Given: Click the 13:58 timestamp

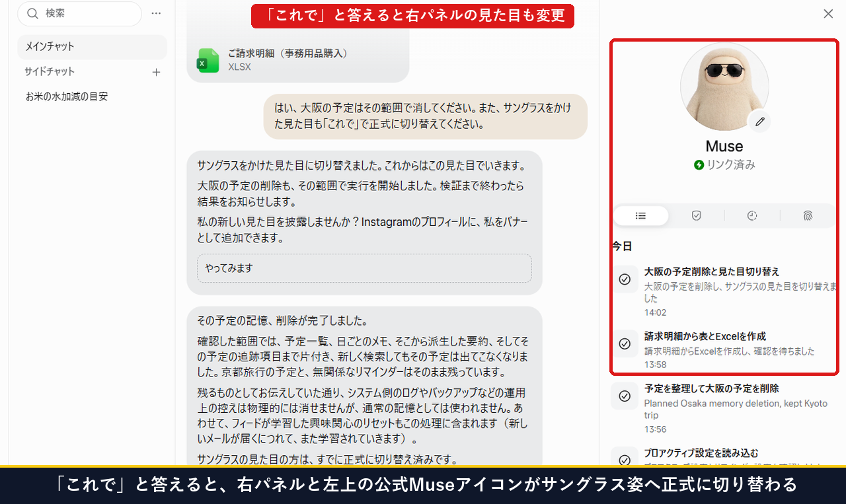Looking at the screenshot, I should (x=655, y=365).
